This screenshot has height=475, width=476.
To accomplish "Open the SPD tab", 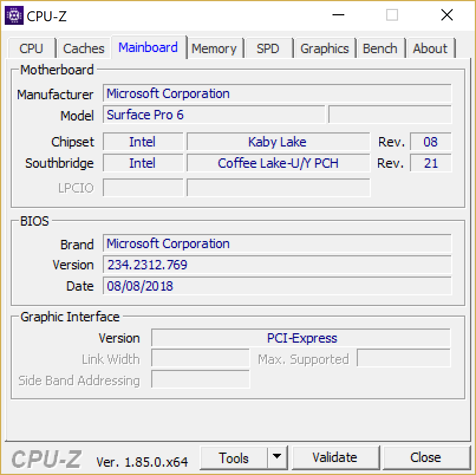I will (268, 48).
